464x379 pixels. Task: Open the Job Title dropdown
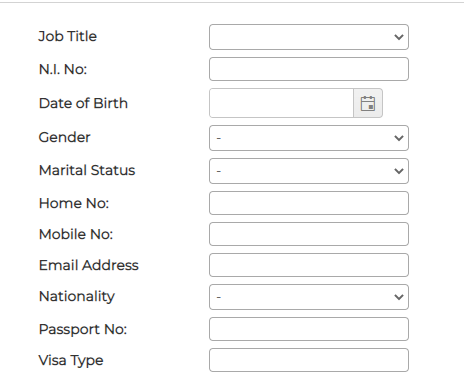coord(309,37)
